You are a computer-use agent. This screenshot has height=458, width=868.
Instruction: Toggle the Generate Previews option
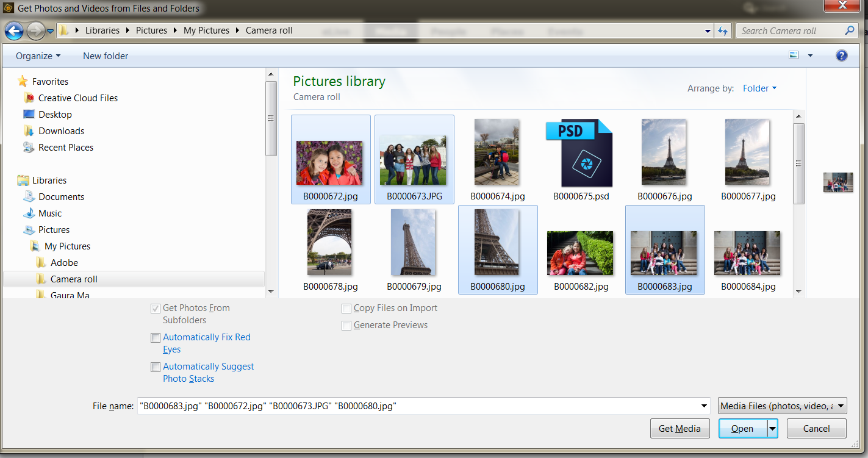coord(346,326)
